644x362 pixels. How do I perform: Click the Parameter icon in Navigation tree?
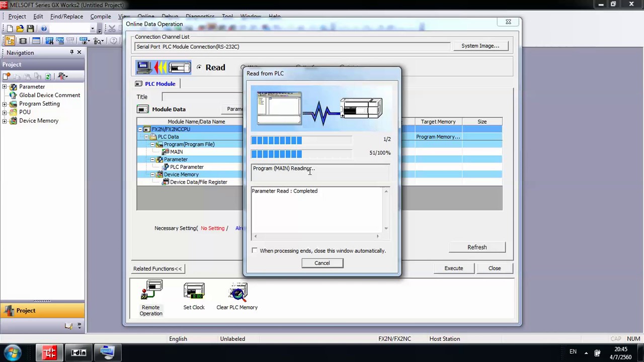tap(13, 87)
